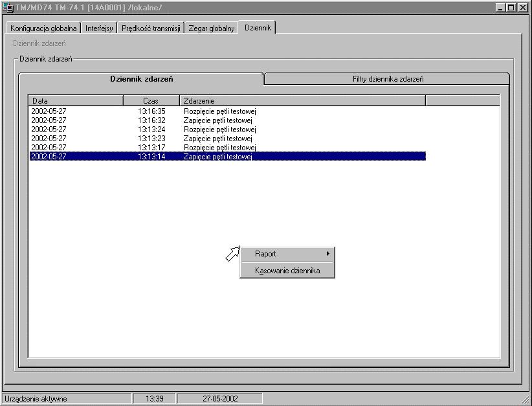Open the Konfiguracja globalna tab

pyautogui.click(x=43, y=28)
